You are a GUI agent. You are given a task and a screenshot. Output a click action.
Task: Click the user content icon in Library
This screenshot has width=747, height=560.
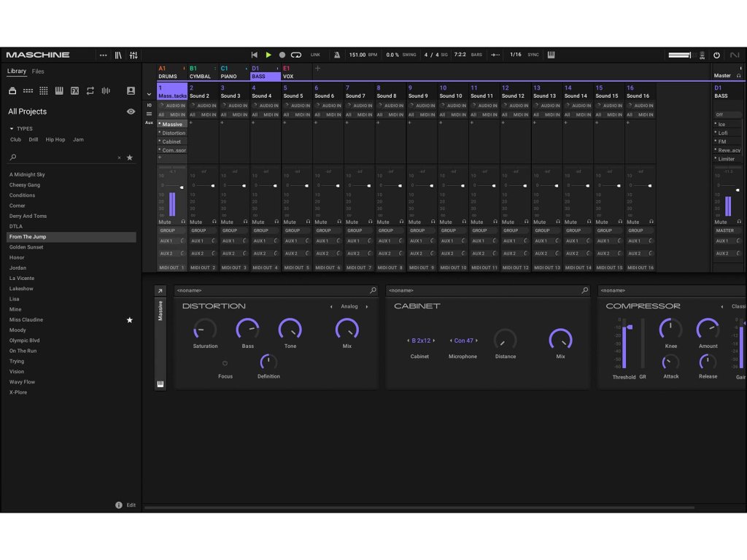coord(131,90)
